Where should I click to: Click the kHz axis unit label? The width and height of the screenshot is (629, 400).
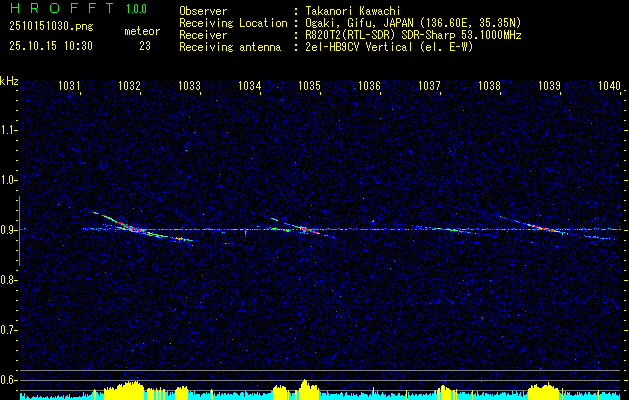click(x=9, y=81)
